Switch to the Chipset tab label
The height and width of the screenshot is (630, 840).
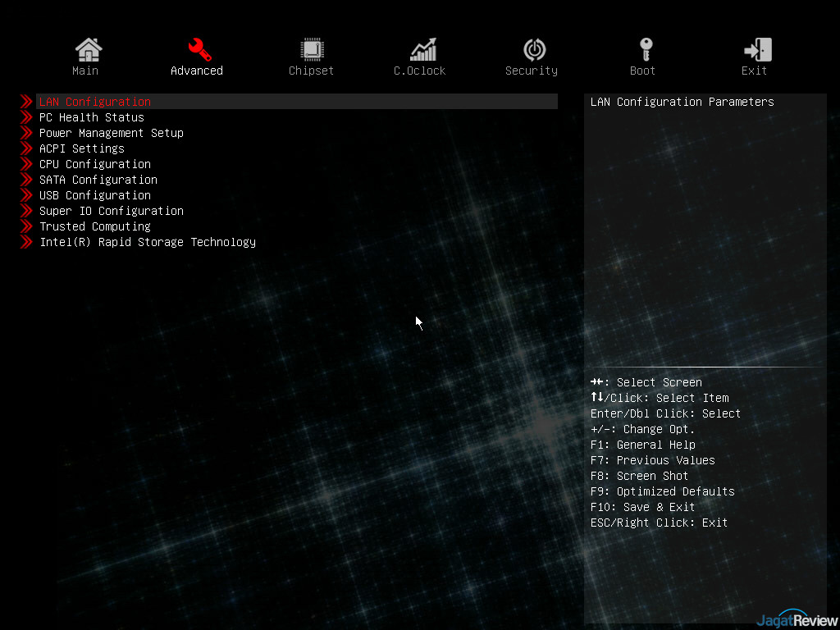pyautogui.click(x=312, y=71)
